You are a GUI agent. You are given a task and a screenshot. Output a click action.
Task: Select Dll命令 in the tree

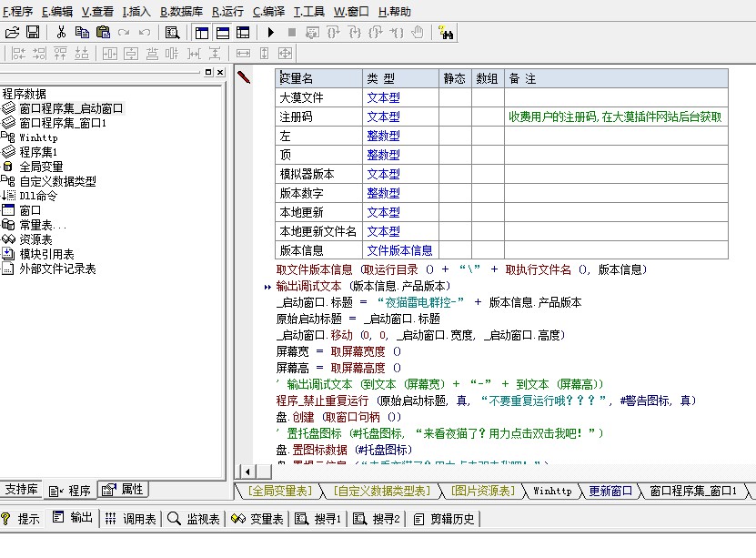(x=38, y=196)
